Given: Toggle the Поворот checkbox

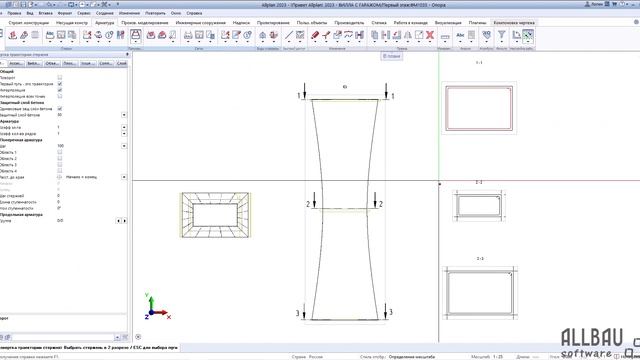Looking at the screenshot, I should tap(60, 77).
